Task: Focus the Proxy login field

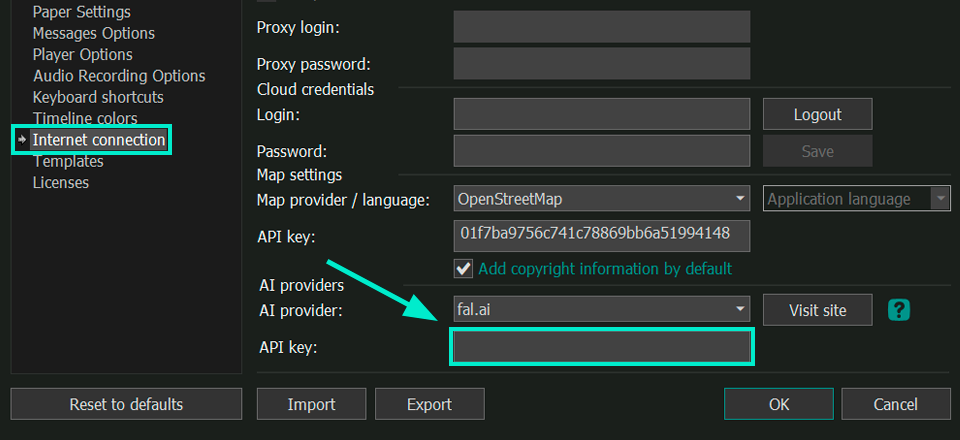Action: (x=602, y=27)
